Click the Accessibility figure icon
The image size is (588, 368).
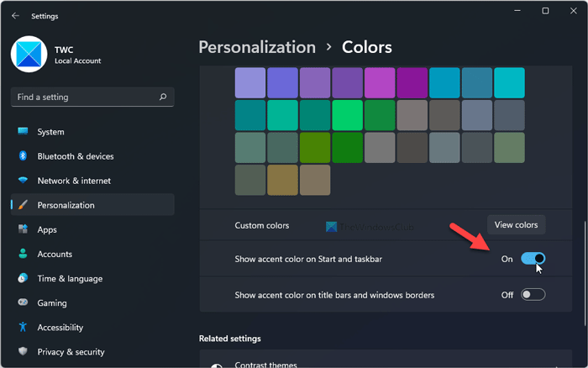click(x=23, y=328)
